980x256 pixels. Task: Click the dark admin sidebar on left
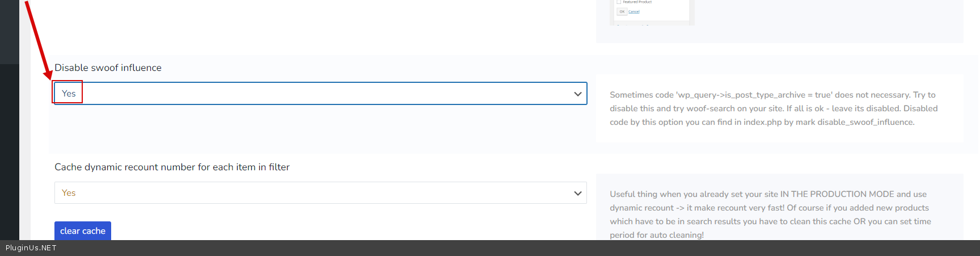(9, 142)
